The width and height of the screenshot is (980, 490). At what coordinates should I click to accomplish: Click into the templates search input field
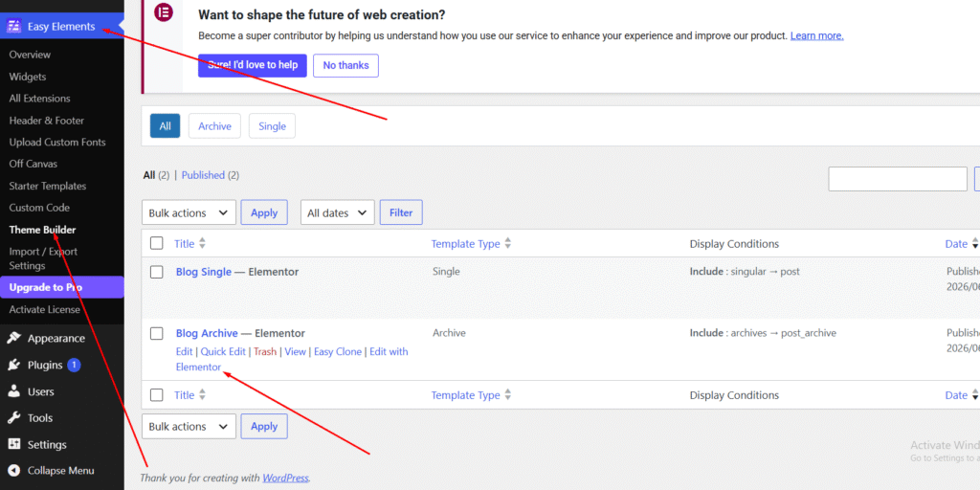click(x=898, y=179)
